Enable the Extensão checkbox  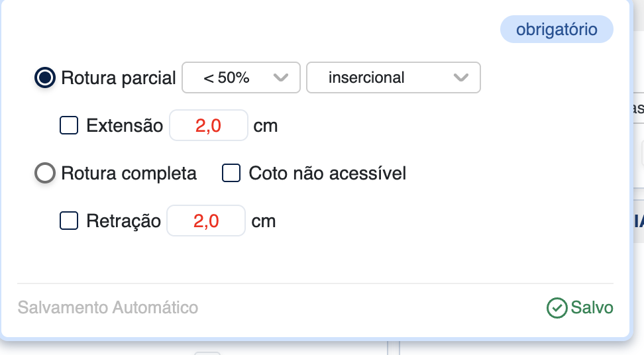click(69, 125)
